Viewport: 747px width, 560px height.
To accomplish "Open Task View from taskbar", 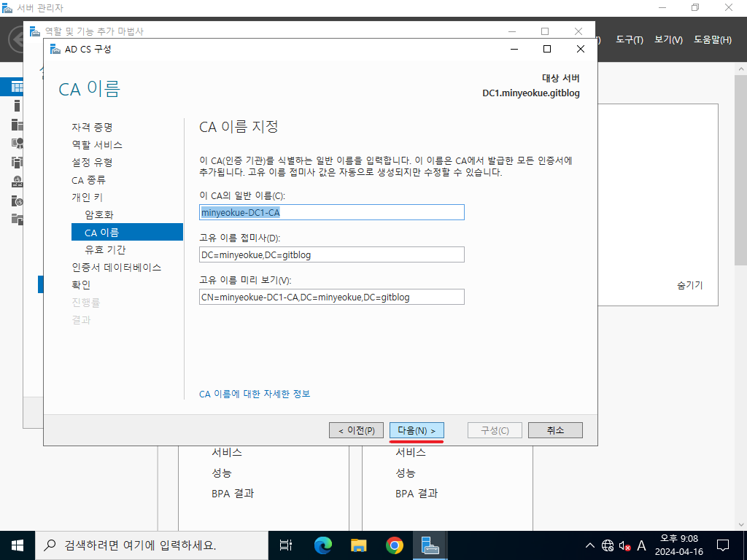I will [x=286, y=545].
